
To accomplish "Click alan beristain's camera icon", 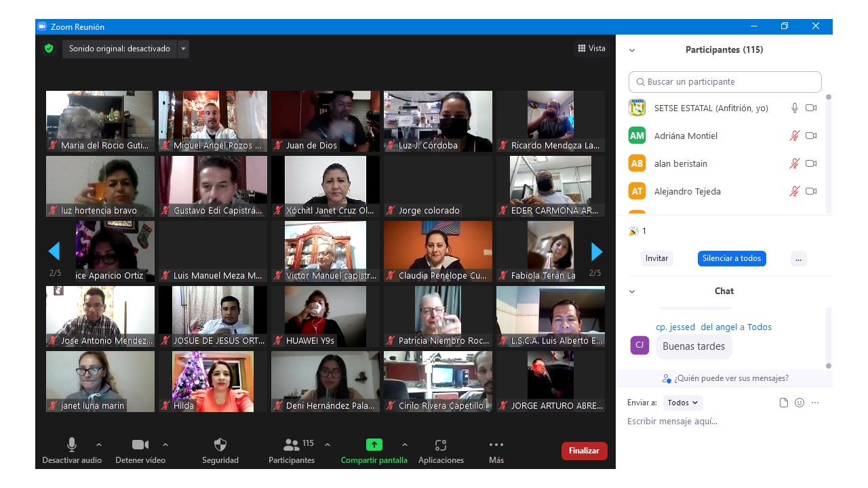I will 811,163.
